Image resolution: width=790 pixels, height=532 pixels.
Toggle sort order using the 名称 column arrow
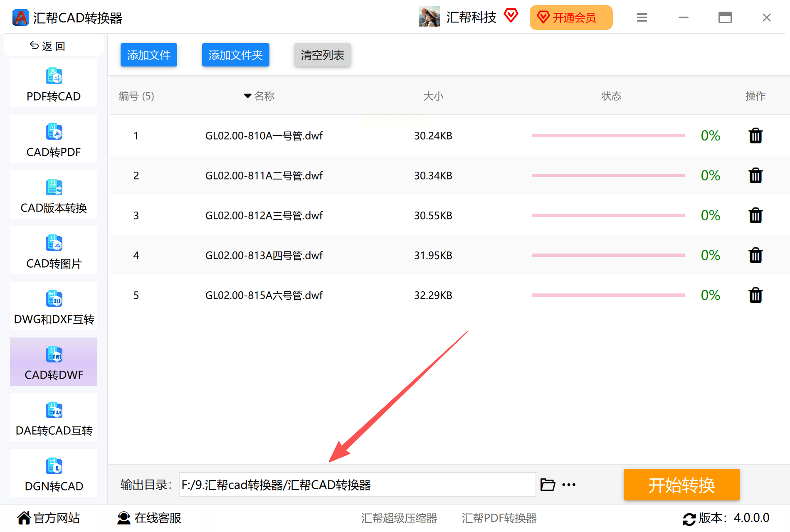click(248, 96)
